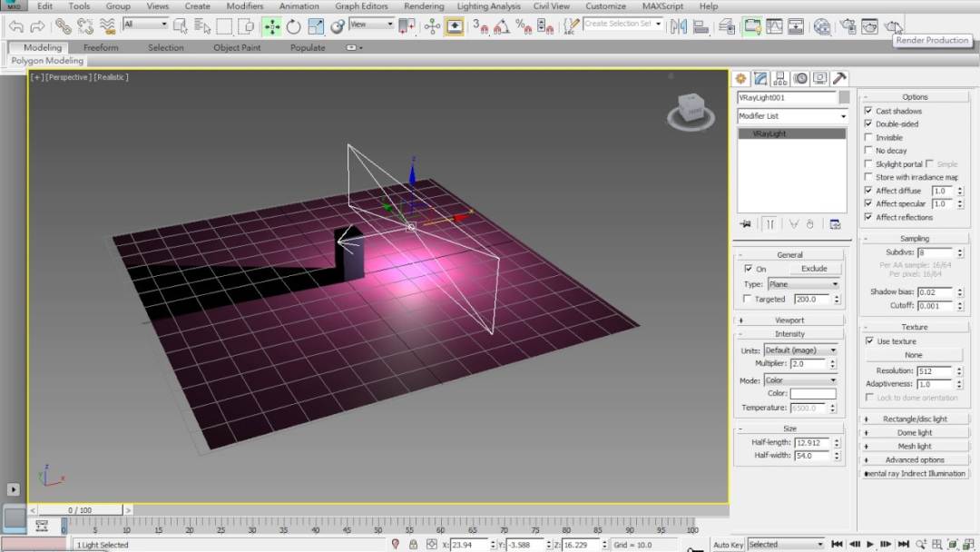The height and width of the screenshot is (552, 980).
Task: Click the Rectangular Selection Region icon
Action: click(x=224, y=26)
